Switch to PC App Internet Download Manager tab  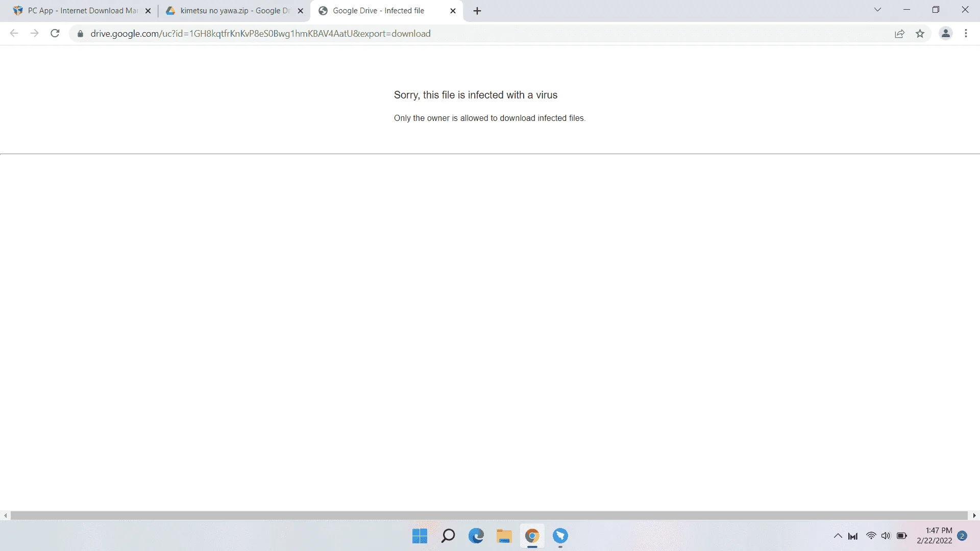click(x=82, y=11)
